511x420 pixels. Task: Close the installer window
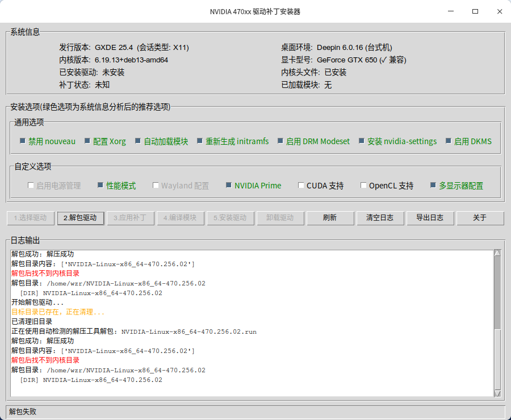pyautogui.click(x=500, y=11)
